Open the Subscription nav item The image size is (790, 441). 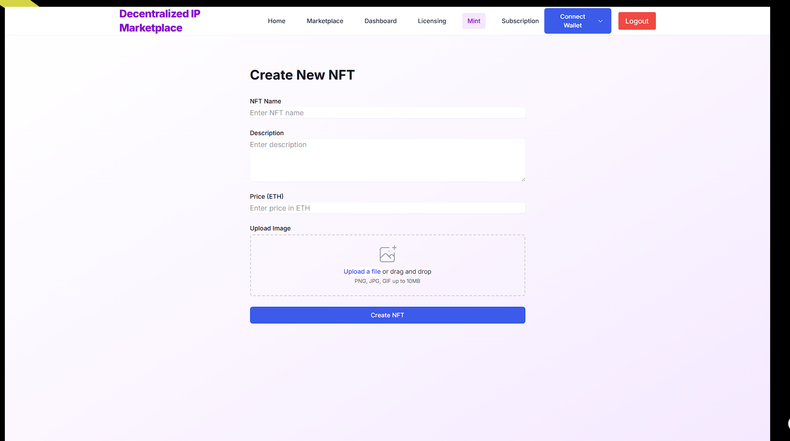pyautogui.click(x=520, y=21)
